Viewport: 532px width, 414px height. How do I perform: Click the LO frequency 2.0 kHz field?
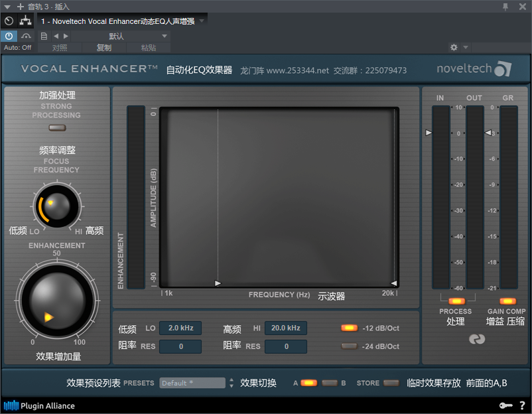(180, 328)
